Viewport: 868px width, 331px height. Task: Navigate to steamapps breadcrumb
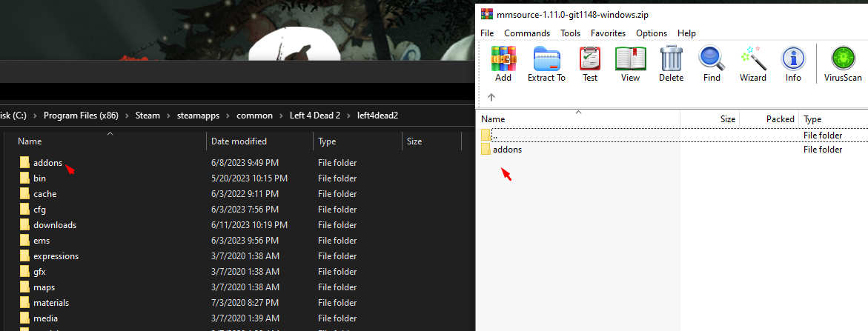pyautogui.click(x=198, y=116)
